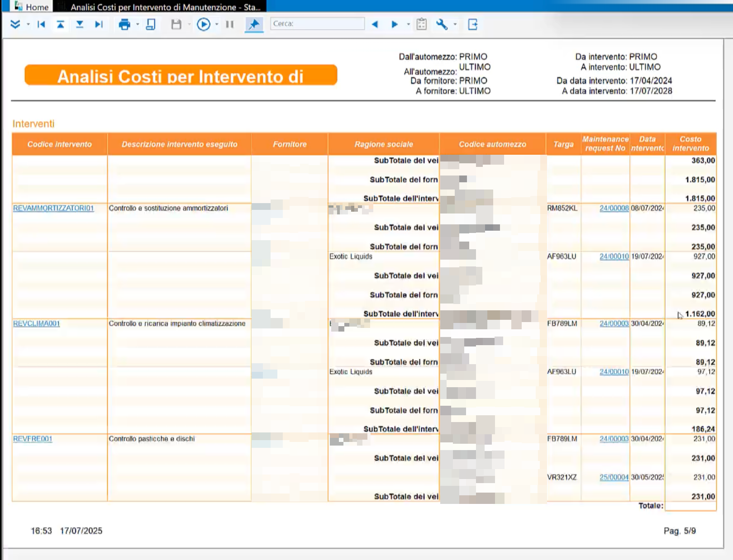Open the REVFRE001 intervention link
The width and height of the screenshot is (733, 560).
[33, 439]
